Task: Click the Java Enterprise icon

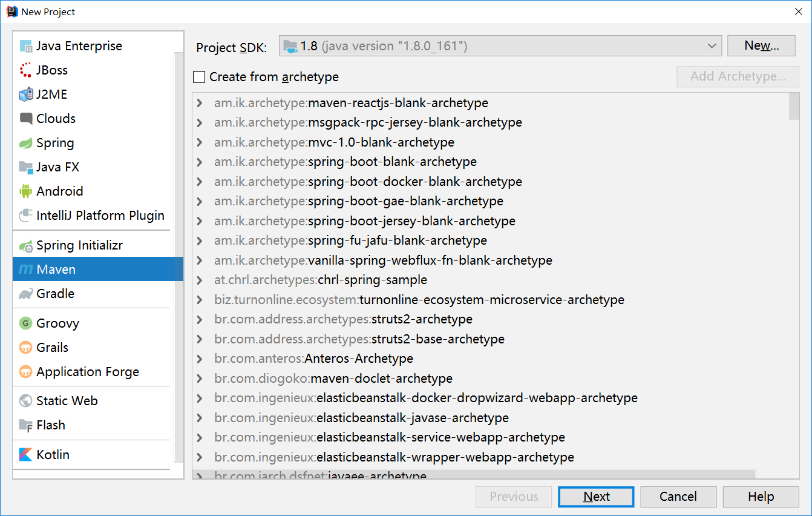Action: click(x=26, y=46)
